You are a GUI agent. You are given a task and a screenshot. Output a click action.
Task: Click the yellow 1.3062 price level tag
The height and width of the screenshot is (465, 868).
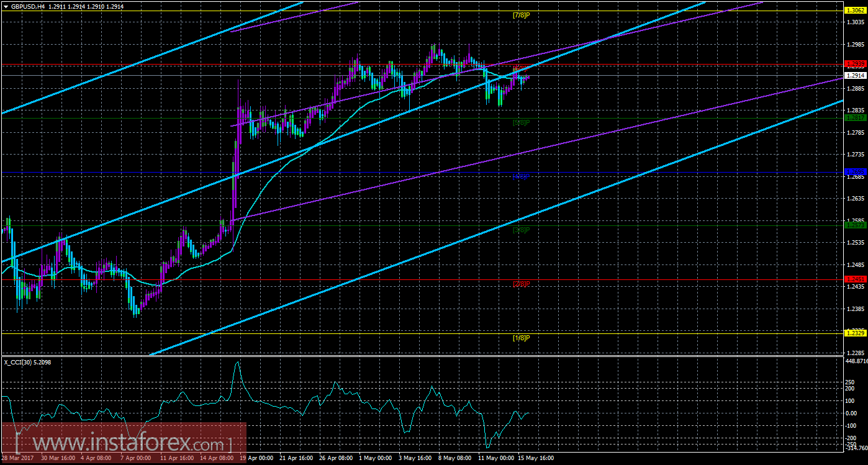[856, 11]
